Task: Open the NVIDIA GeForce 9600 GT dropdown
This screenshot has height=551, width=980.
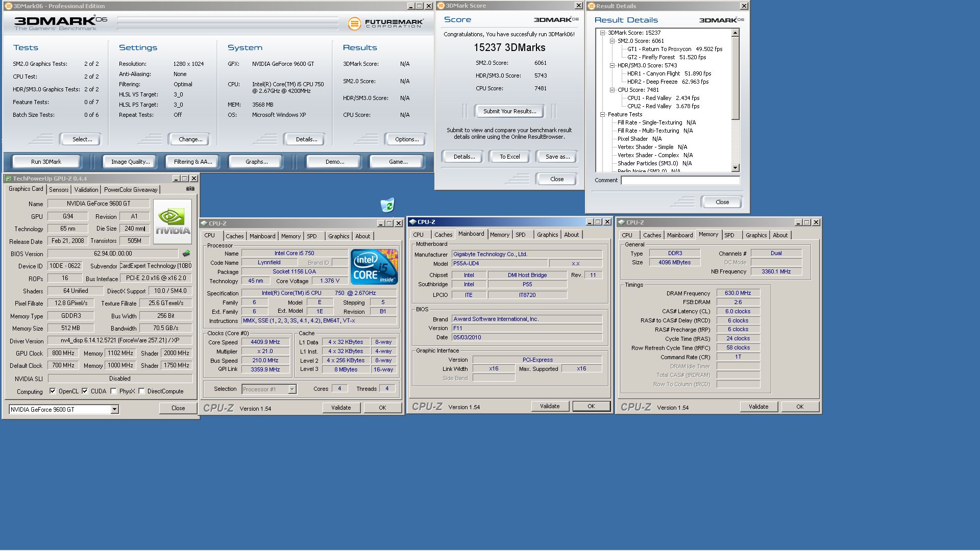Action: pos(114,409)
